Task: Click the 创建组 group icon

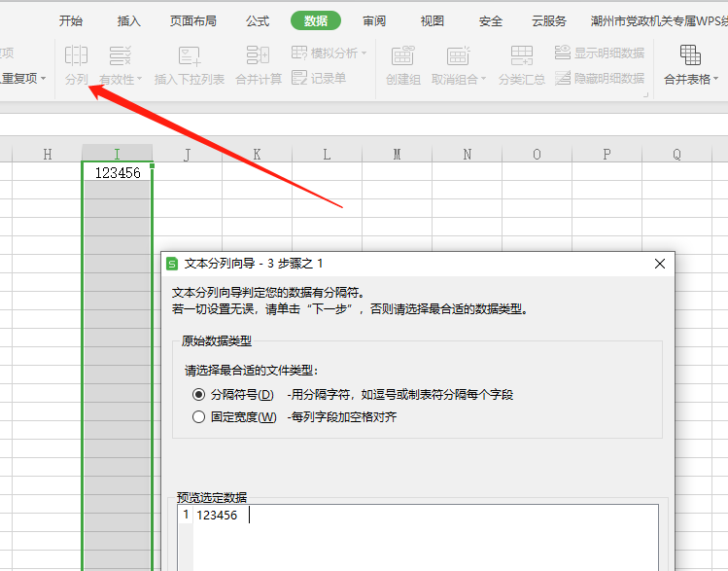Action: [403, 55]
